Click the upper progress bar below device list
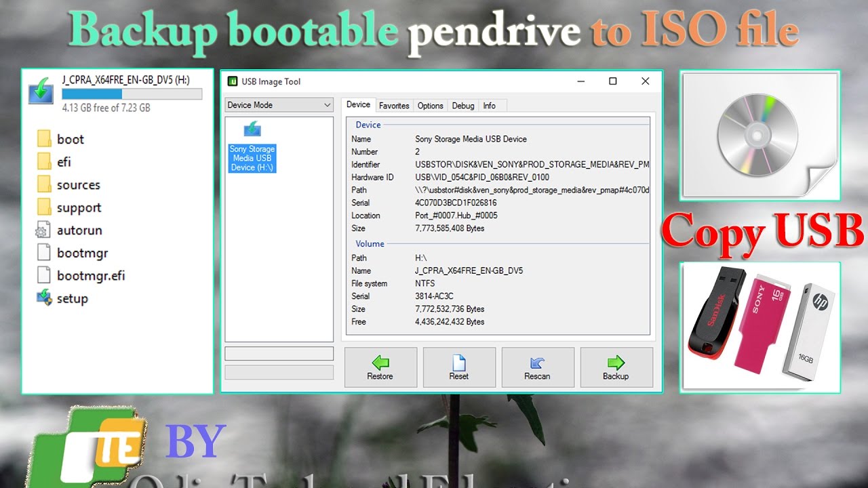 point(279,354)
